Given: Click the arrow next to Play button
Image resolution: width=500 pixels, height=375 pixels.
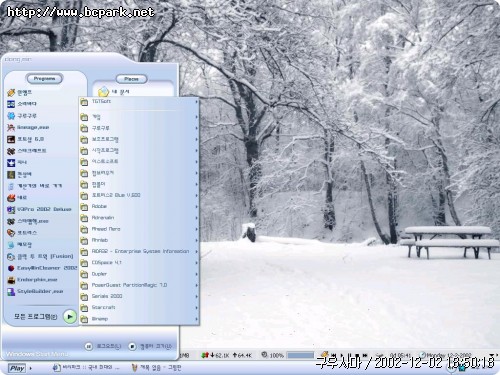Looking at the screenshot, I should (x=31, y=368).
